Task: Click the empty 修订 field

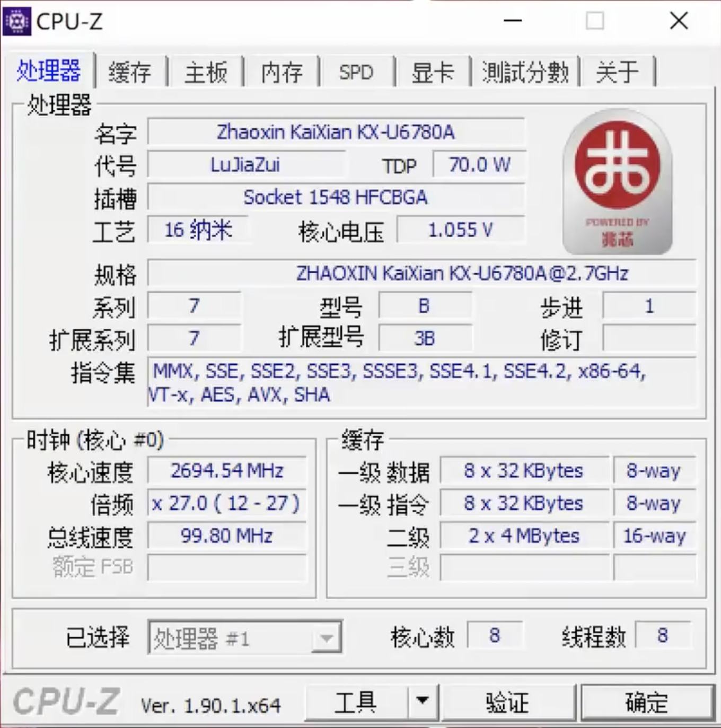Action: pyautogui.click(x=649, y=338)
